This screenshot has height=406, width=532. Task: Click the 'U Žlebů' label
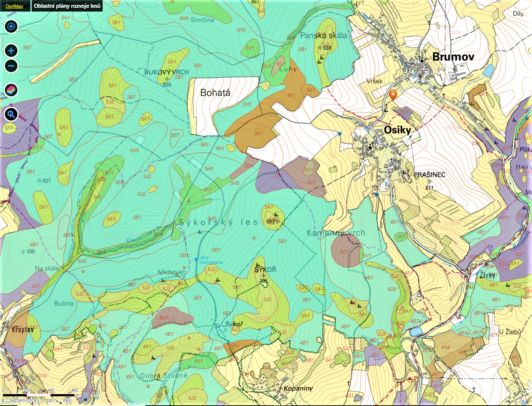(510, 332)
